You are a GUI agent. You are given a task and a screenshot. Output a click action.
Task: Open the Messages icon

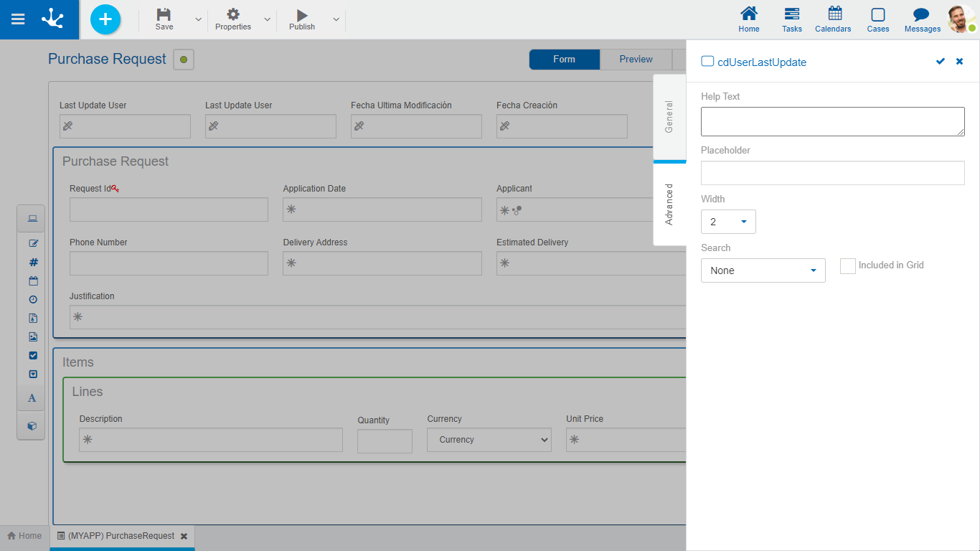pyautogui.click(x=922, y=19)
